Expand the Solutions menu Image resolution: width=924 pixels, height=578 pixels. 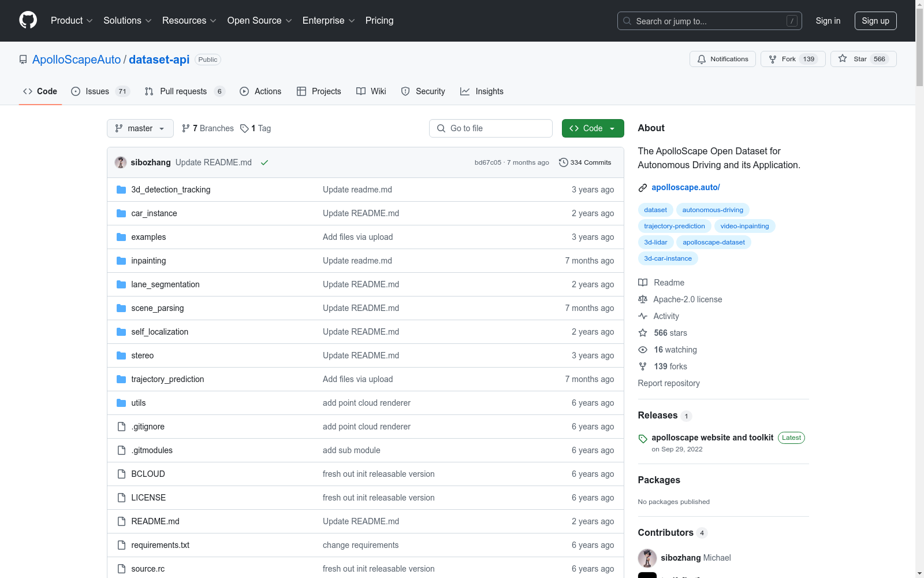(x=127, y=20)
